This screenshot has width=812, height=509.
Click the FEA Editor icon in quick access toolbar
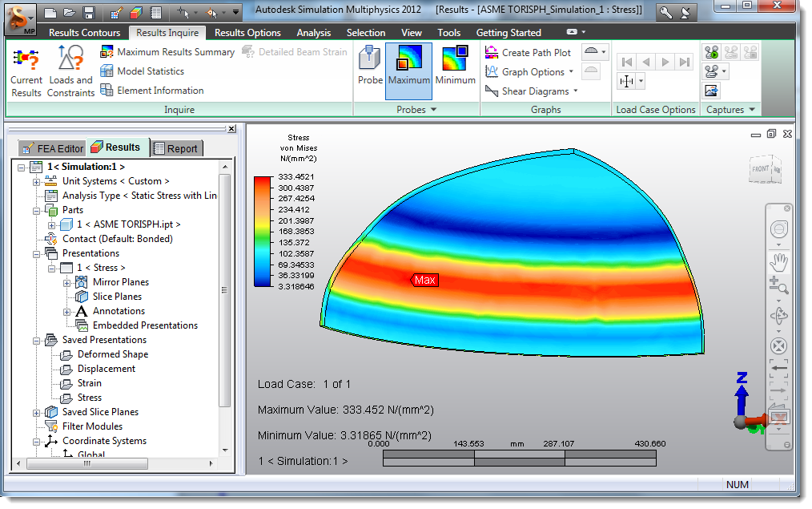coord(117,13)
